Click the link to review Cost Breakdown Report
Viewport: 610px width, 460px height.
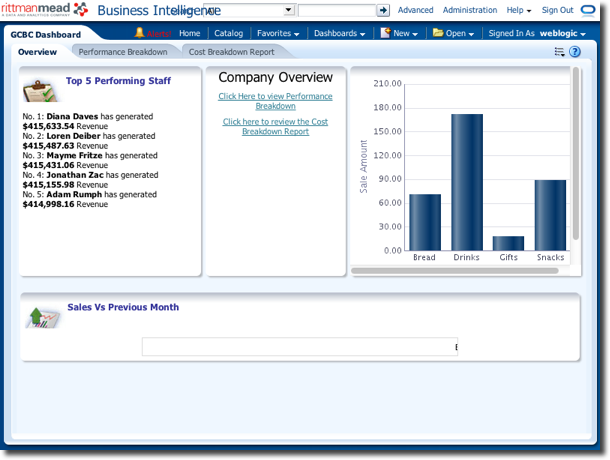coord(275,127)
